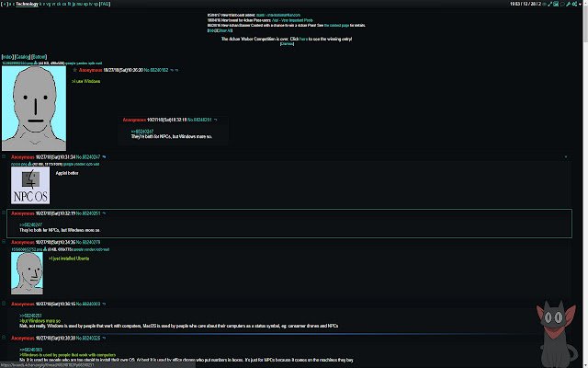Screen dimensions: 588x368
Task: Click the gears icon in the top-right header
Action: coord(574,4)
